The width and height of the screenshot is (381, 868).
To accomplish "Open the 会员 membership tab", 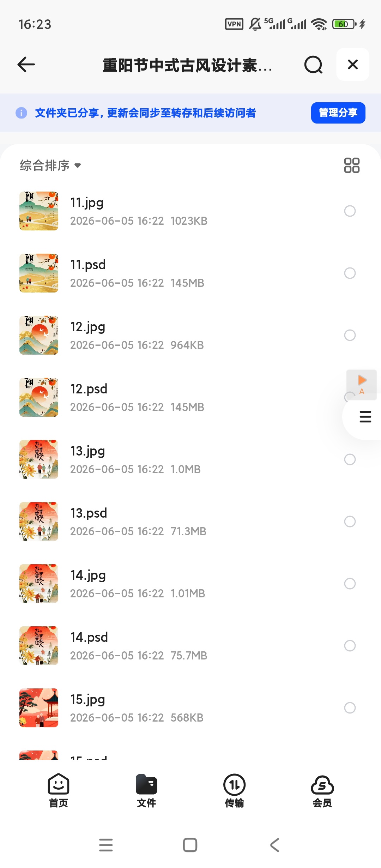I will (x=322, y=791).
